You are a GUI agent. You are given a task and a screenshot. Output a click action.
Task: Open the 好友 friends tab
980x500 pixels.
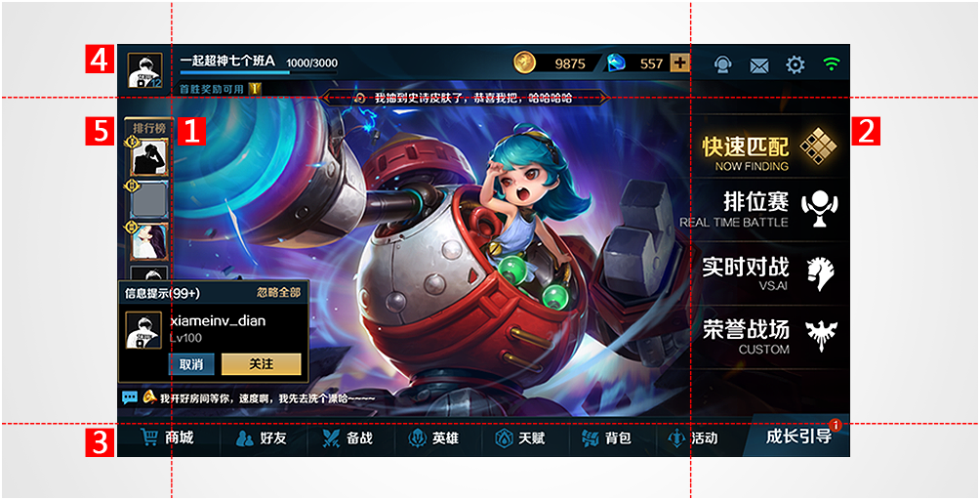(262, 438)
